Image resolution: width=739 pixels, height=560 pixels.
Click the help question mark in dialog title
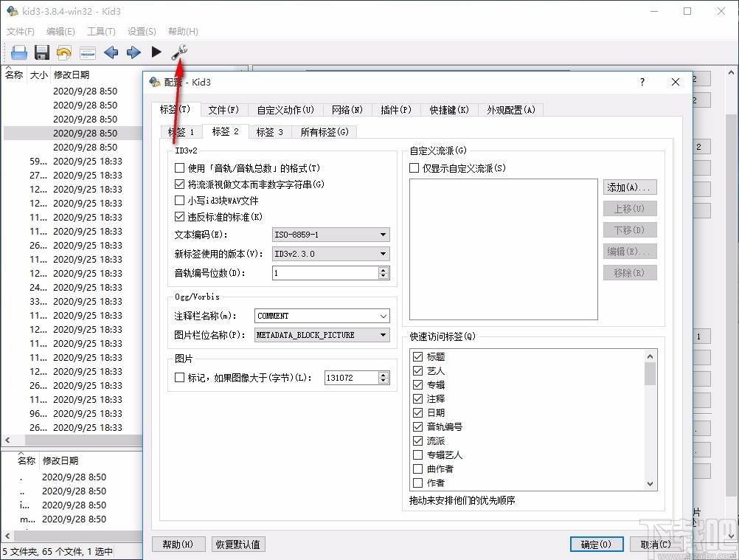[642, 82]
